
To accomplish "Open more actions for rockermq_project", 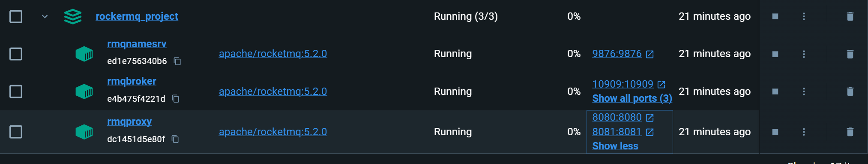I will click(x=804, y=16).
